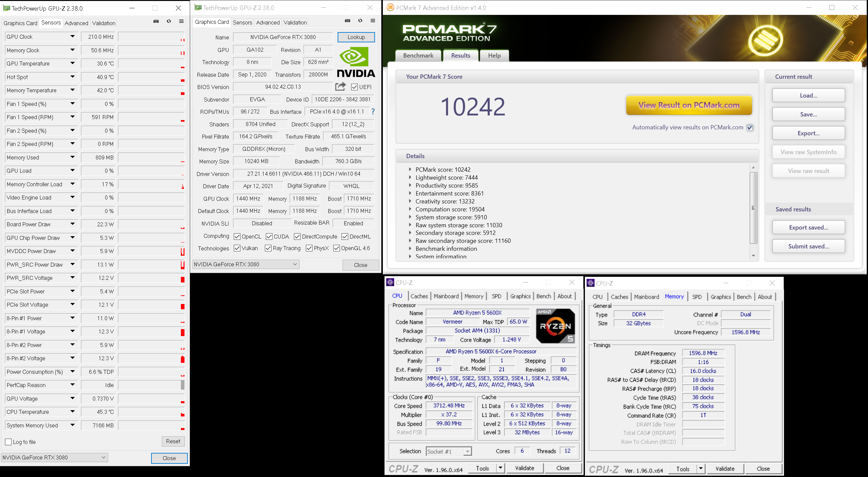Click the GPU Name field NVIDIA GeForce RTX 3080
The image size is (868, 477).
click(x=283, y=37)
